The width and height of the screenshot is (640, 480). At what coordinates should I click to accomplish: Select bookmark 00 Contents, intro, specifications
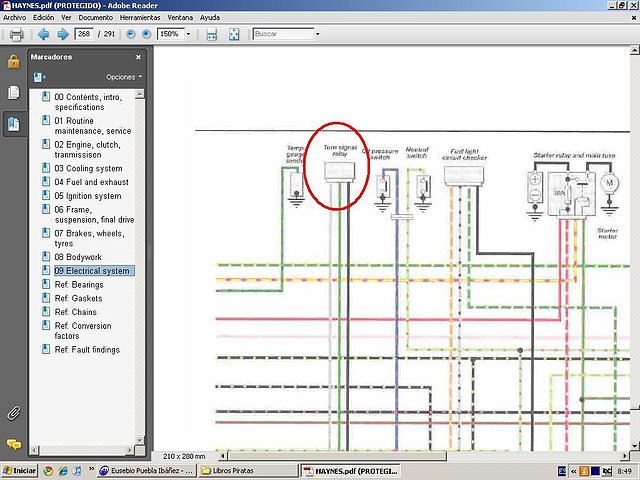88,102
